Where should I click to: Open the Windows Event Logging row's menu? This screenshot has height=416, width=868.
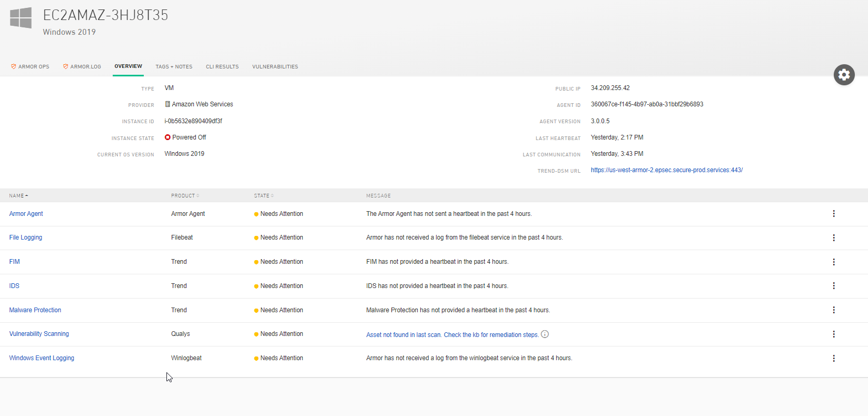(x=833, y=358)
